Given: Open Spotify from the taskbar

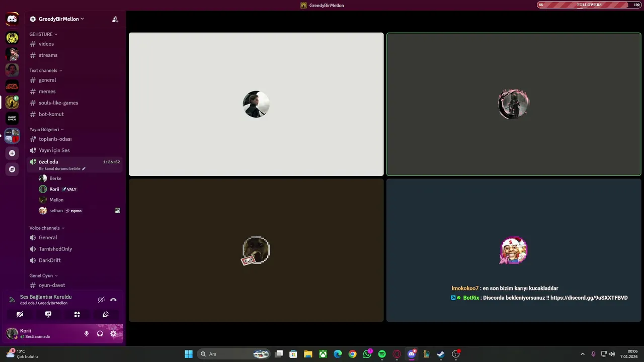Looking at the screenshot, I should pyautogui.click(x=382, y=354).
